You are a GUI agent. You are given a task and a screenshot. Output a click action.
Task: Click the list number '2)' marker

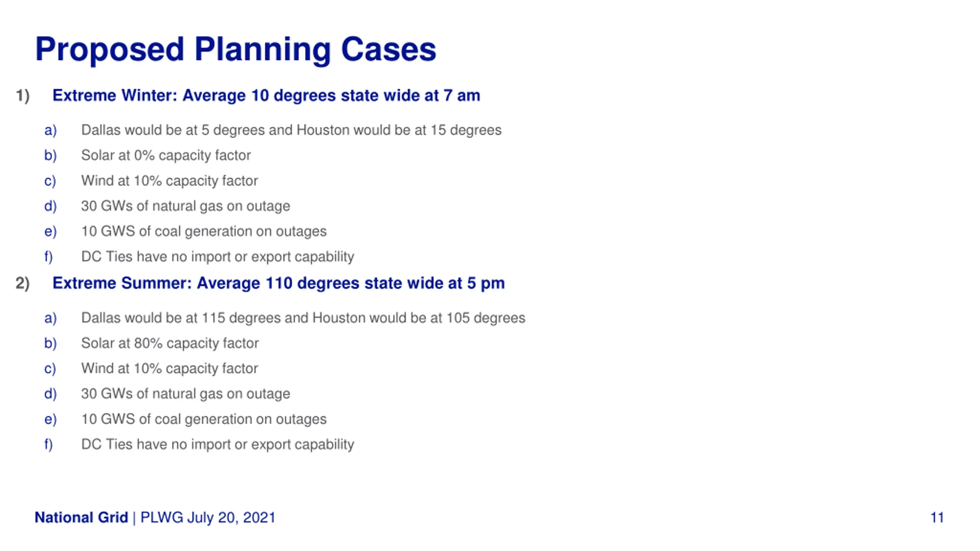(23, 284)
